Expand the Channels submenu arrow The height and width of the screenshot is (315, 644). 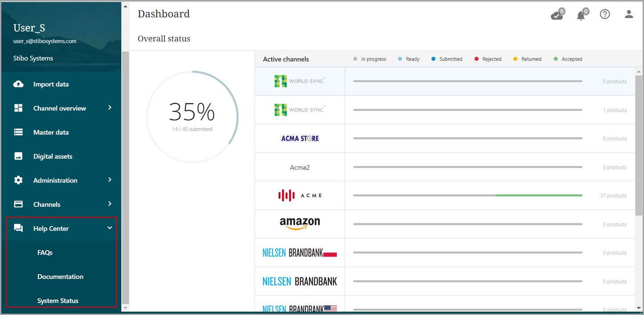point(110,204)
